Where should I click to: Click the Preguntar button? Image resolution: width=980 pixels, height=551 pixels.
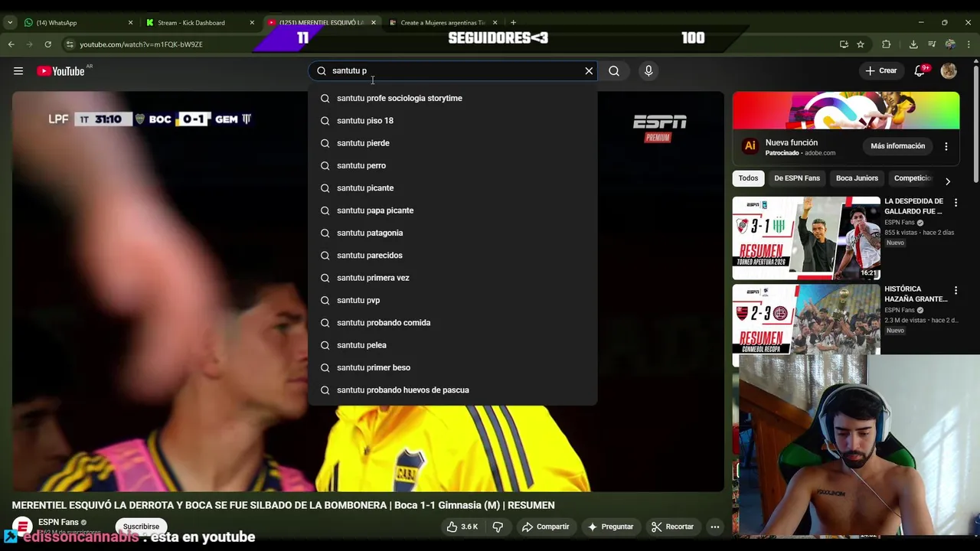click(610, 527)
